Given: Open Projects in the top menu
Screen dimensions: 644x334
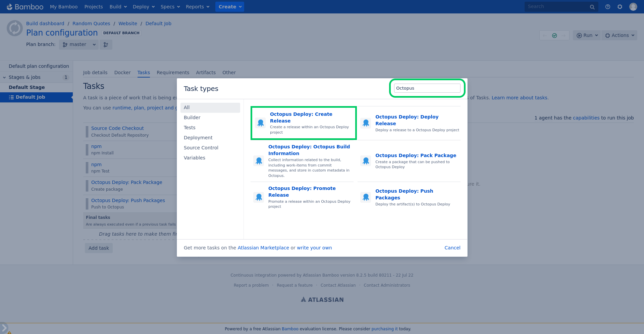Looking at the screenshot, I should point(94,7).
